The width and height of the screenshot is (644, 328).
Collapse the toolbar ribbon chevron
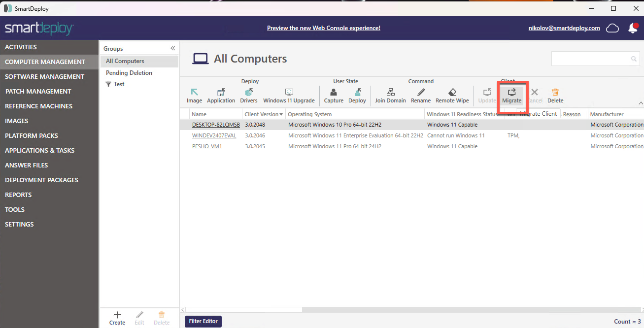[641, 103]
